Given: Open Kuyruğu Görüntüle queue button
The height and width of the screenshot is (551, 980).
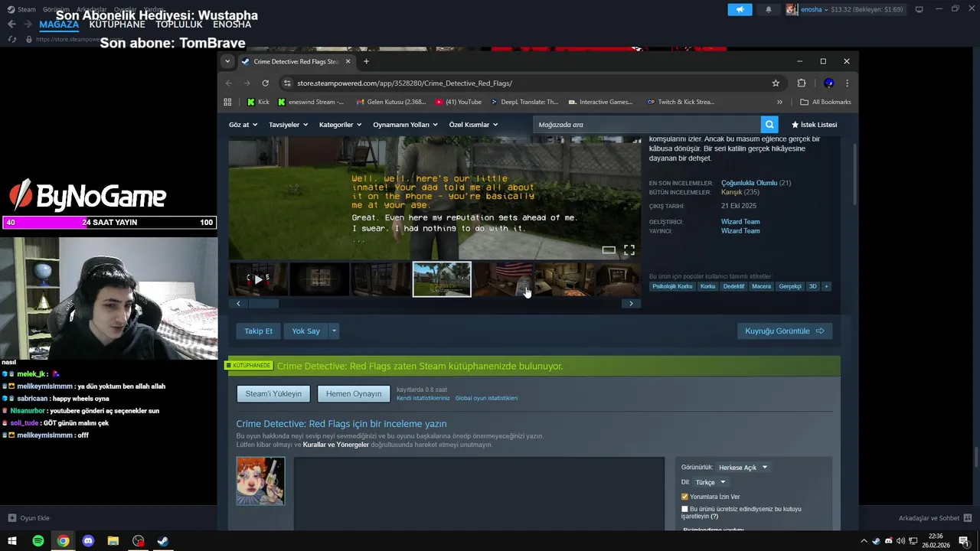Looking at the screenshot, I should [785, 331].
